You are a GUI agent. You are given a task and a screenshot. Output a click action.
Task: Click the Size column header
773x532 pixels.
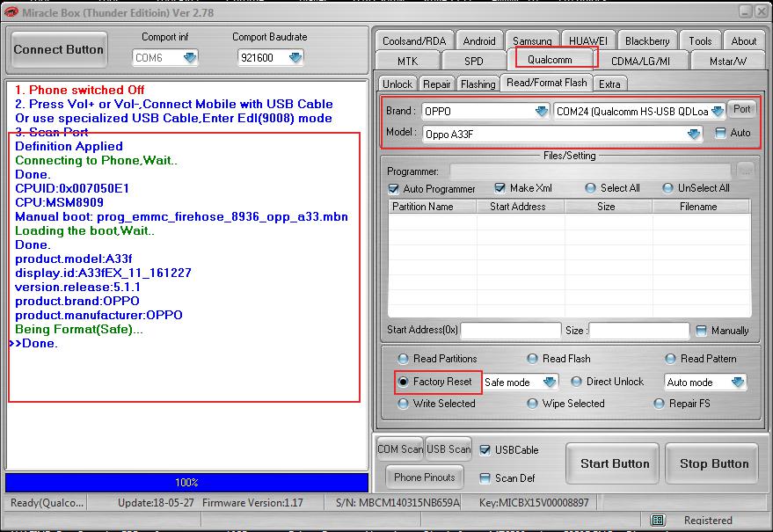point(609,207)
